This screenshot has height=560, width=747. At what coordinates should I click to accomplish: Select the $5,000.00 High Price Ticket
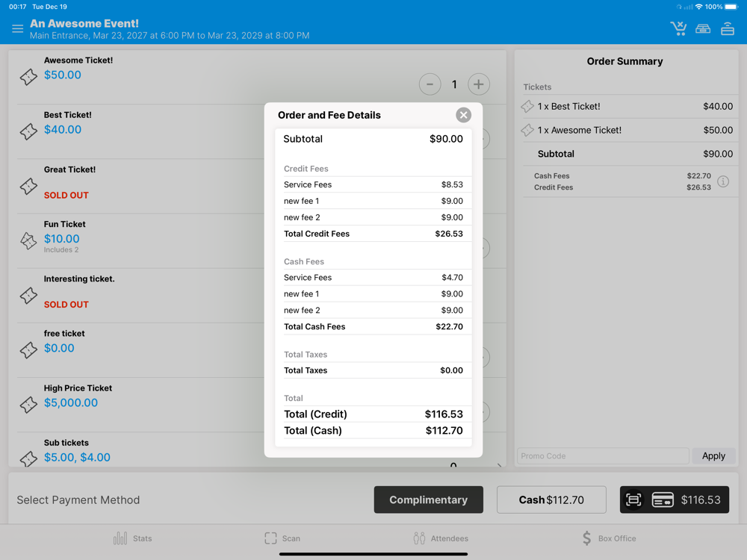click(x=70, y=403)
